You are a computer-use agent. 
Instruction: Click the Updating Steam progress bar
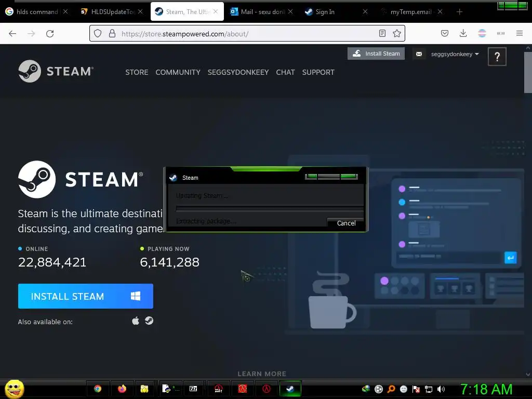pyautogui.click(x=270, y=208)
